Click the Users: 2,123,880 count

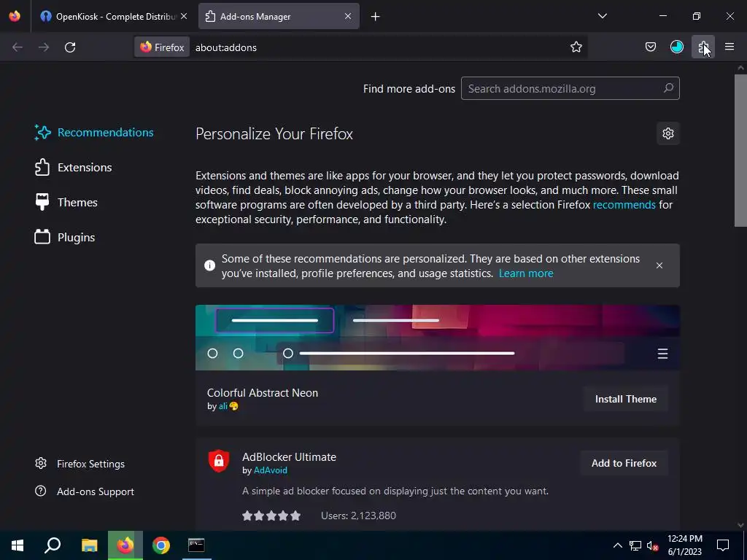pos(358,516)
